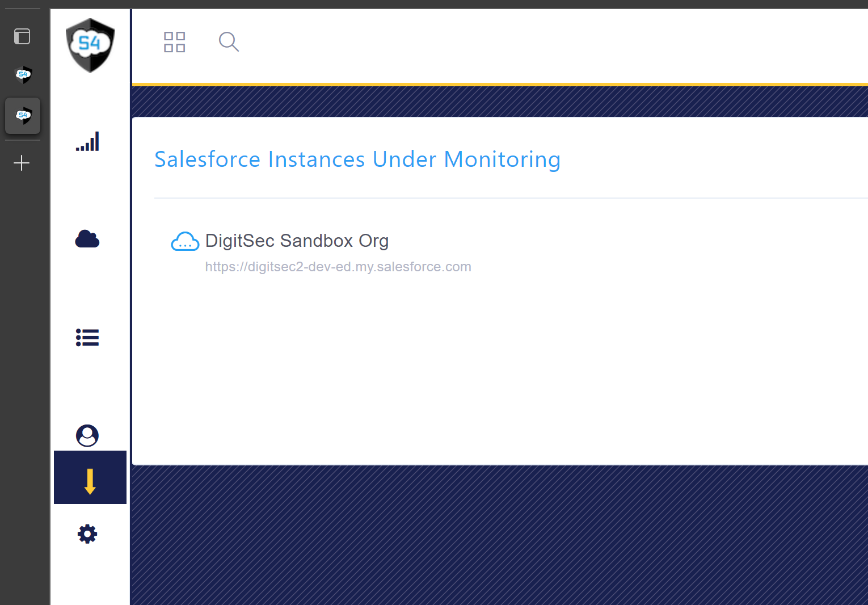Add a new workspace with plus icon

tap(22, 163)
